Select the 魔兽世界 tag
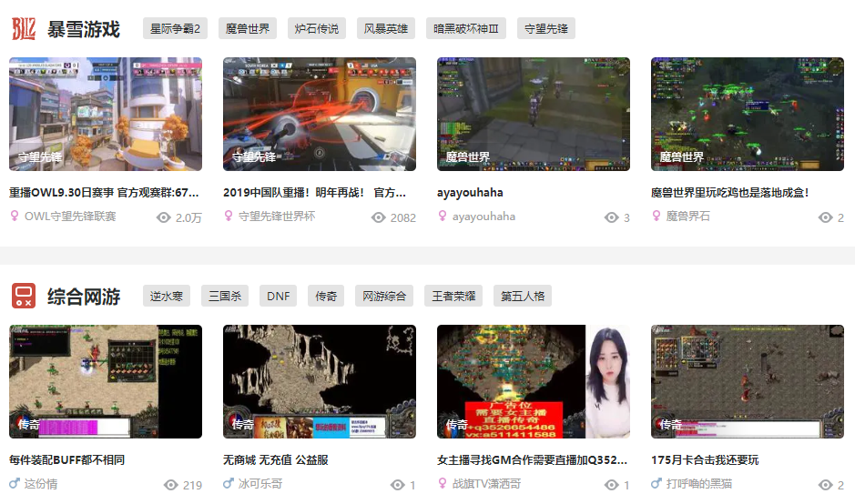855x504 pixels. pos(248,28)
